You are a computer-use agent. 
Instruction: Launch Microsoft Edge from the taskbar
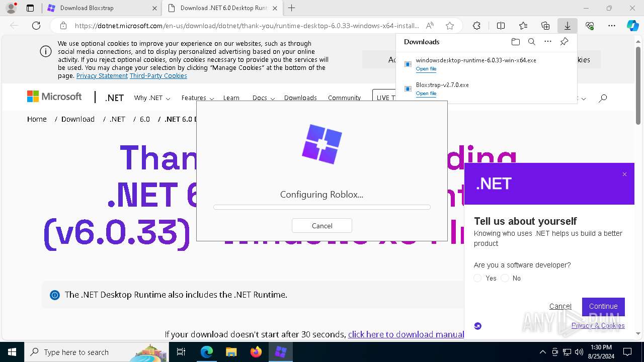coord(207,352)
